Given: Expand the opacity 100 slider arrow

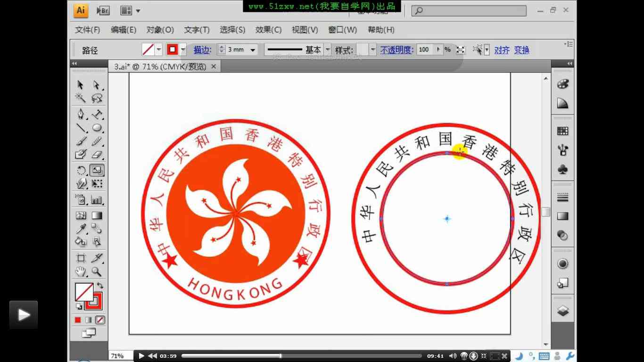Looking at the screenshot, I should point(438,49).
